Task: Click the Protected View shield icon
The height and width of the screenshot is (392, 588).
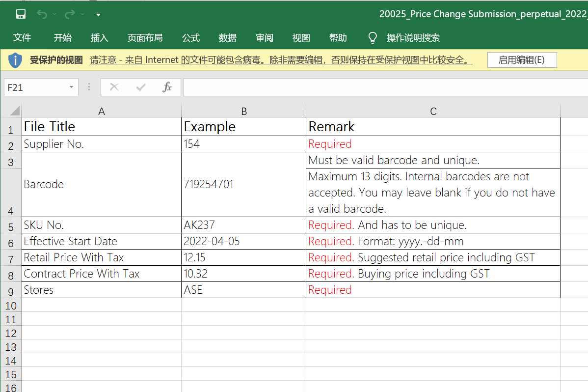Action: [x=15, y=60]
